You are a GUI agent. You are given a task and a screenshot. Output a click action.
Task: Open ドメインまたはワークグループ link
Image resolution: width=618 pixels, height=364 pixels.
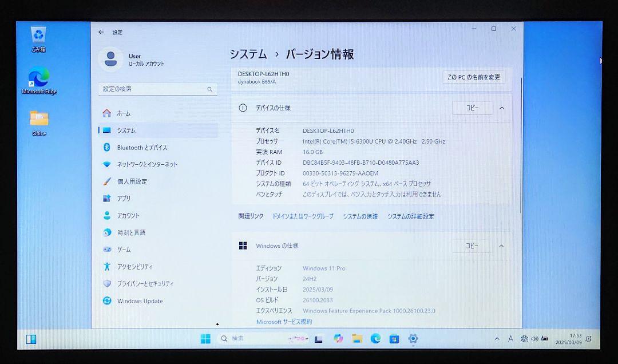click(x=303, y=216)
